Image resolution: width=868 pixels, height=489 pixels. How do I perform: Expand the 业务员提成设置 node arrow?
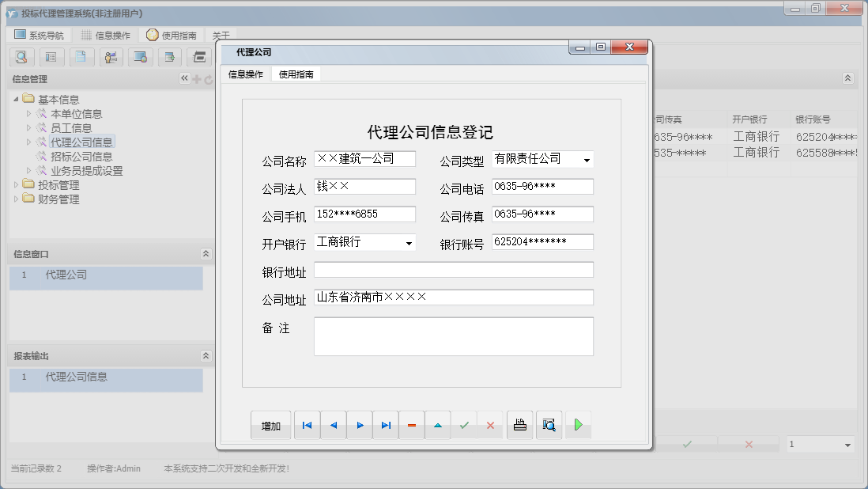[x=28, y=171]
